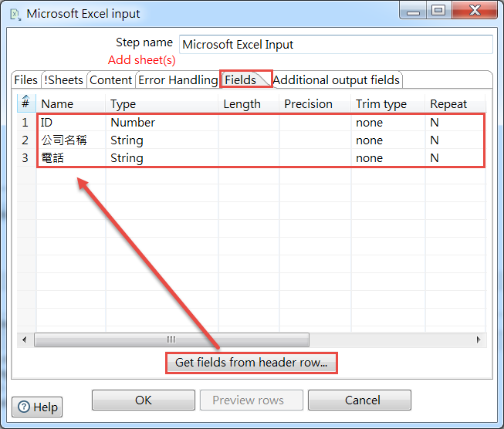Click the Step name input field
Viewport: 504px width, 429px height.
tap(336, 44)
